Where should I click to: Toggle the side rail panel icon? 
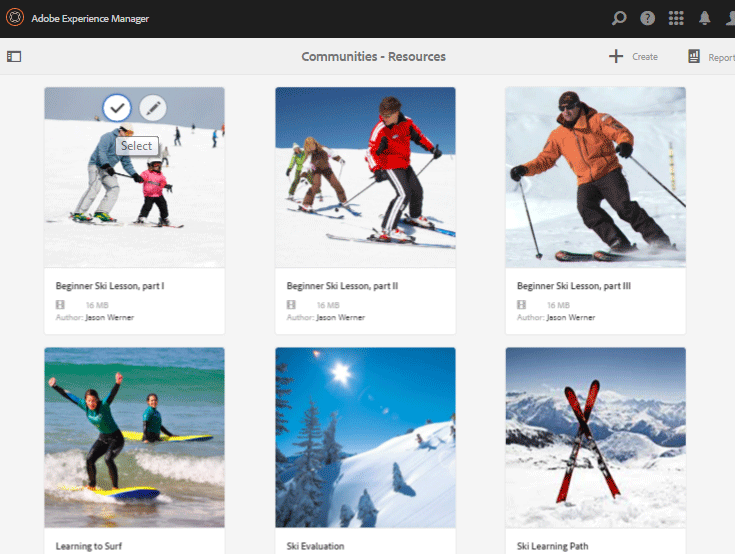coord(14,57)
